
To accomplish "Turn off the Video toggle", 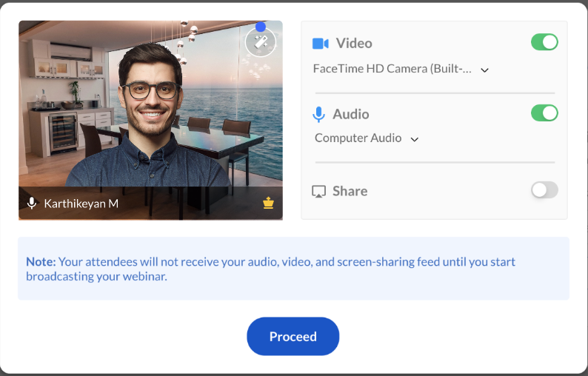I will pos(544,42).
